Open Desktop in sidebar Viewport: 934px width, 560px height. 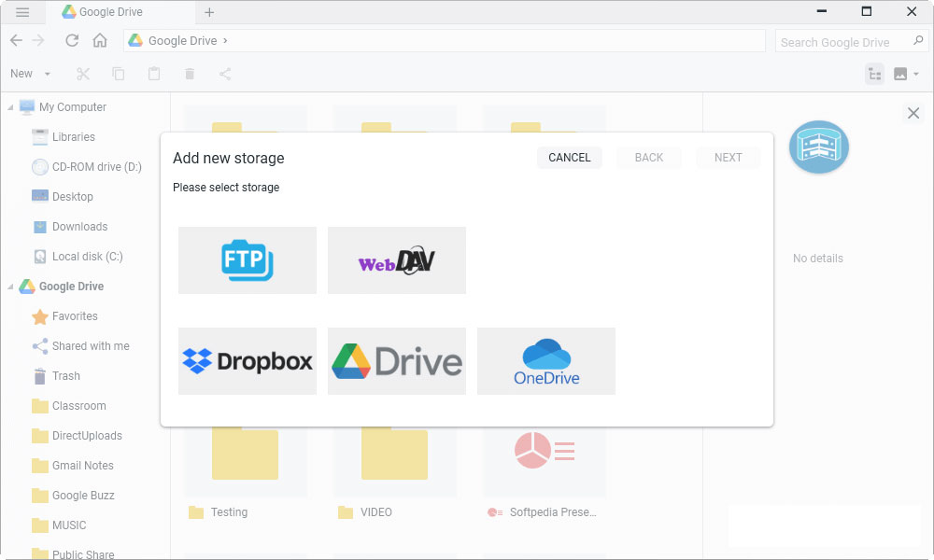click(72, 196)
